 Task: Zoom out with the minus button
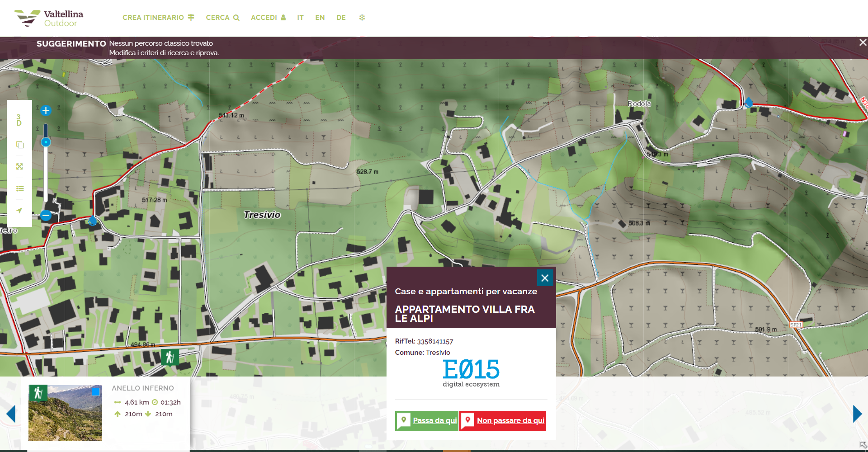click(x=46, y=216)
